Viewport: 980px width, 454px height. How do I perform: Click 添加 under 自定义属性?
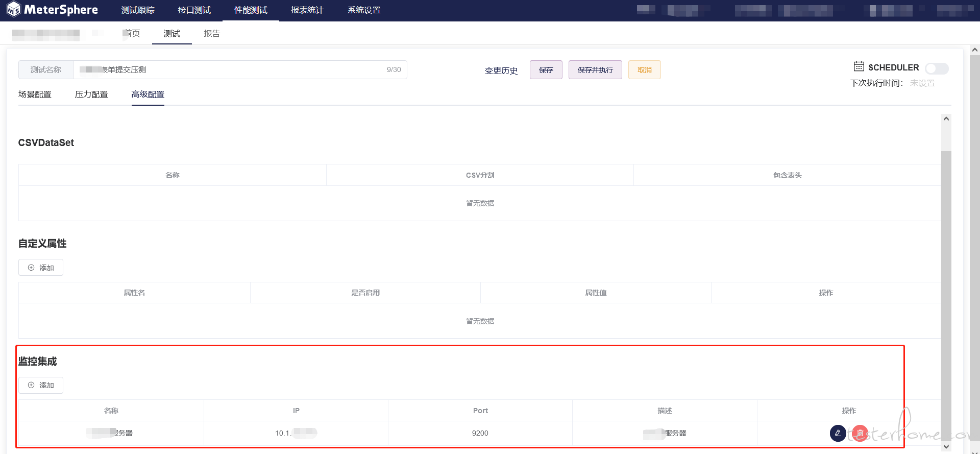[x=41, y=268]
